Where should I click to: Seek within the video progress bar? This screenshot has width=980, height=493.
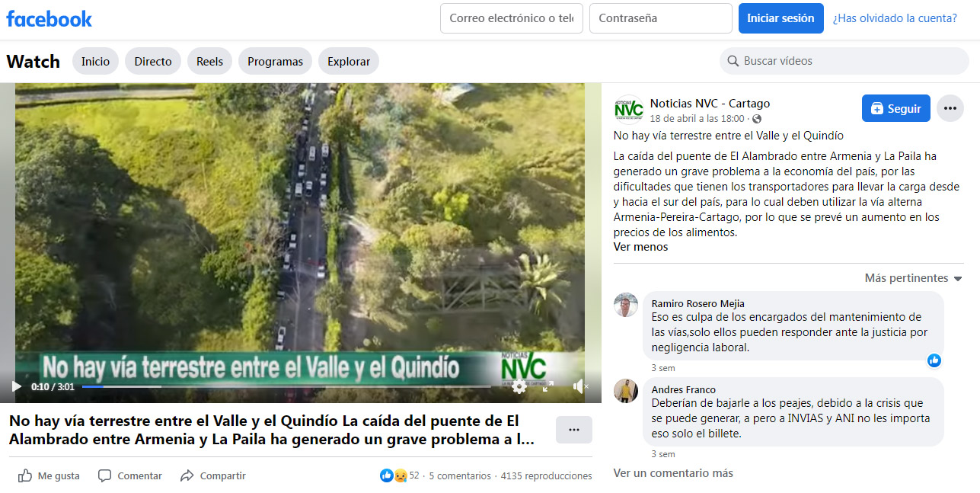pos(286,386)
